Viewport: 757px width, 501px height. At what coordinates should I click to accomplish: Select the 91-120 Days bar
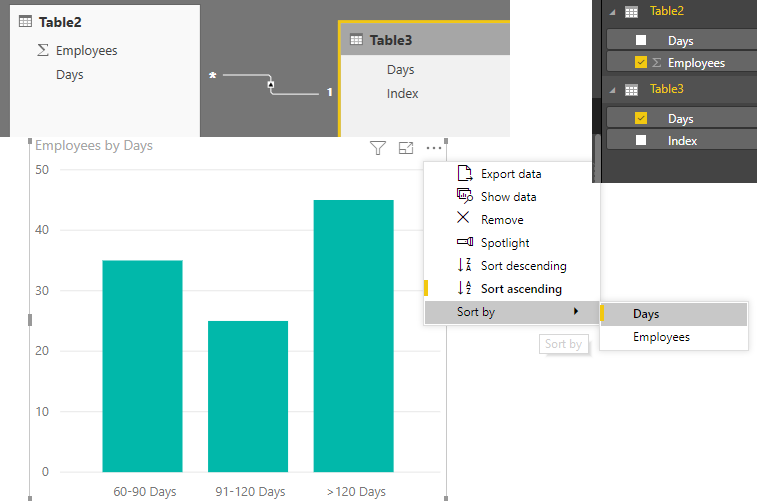pos(248,396)
